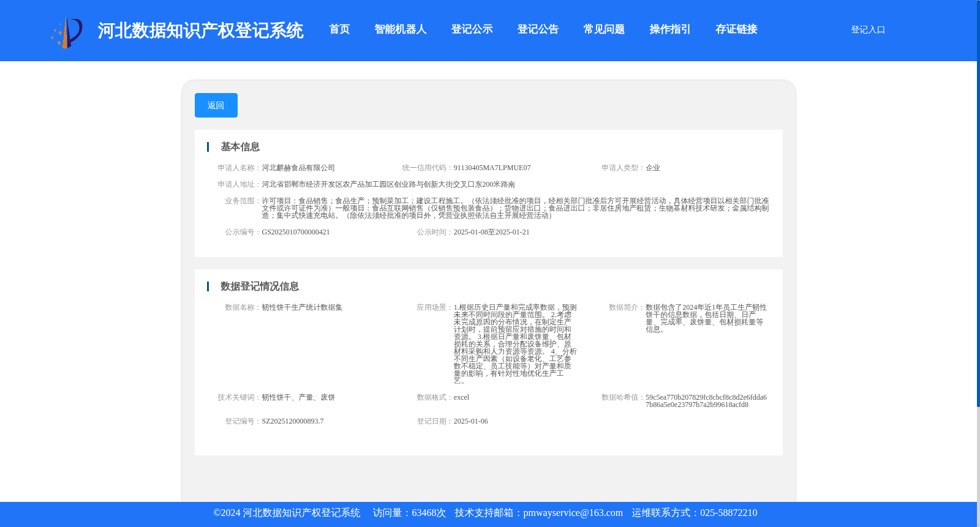Select the 数据登记情况信息 section heading
980x527 pixels.
click(260, 286)
